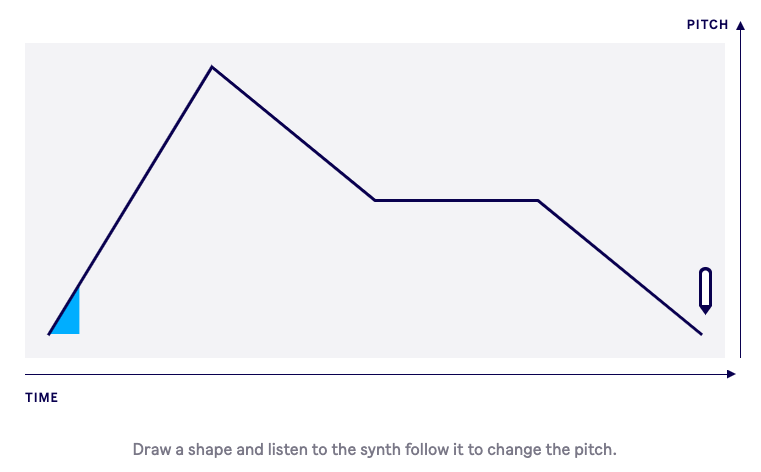Click the highest peak of the pitch curve
Image resolution: width=761 pixels, height=472 pixels.
(211, 67)
